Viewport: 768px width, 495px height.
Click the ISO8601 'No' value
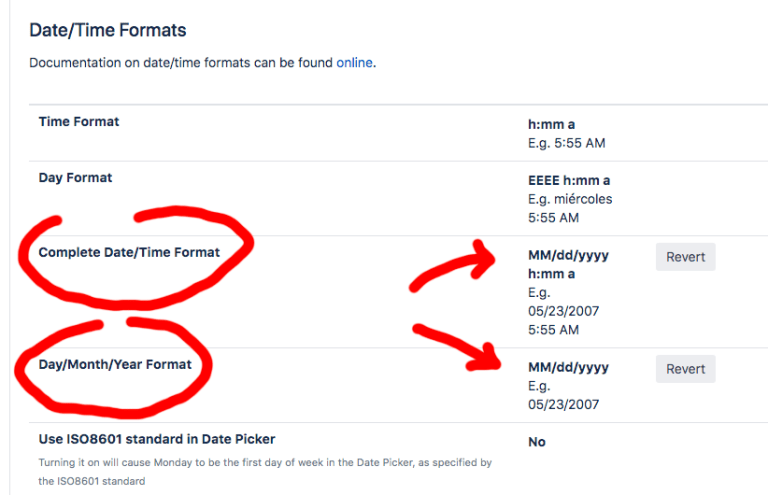tap(537, 442)
